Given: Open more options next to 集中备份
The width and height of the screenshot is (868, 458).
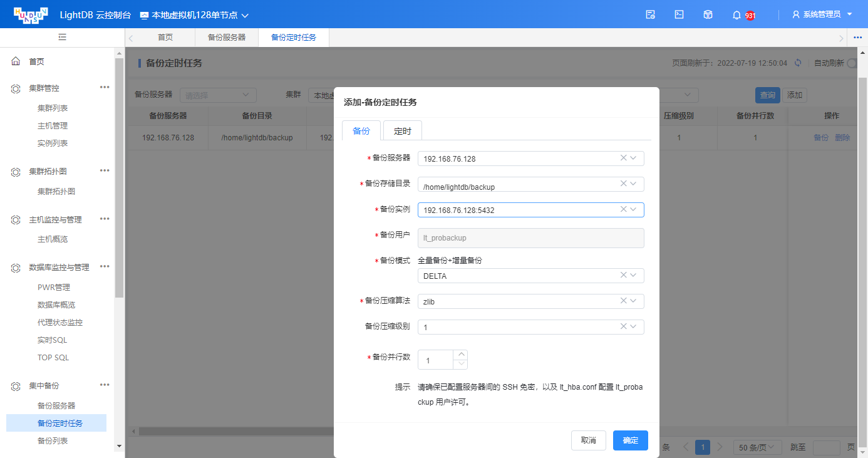Looking at the screenshot, I should (105, 385).
